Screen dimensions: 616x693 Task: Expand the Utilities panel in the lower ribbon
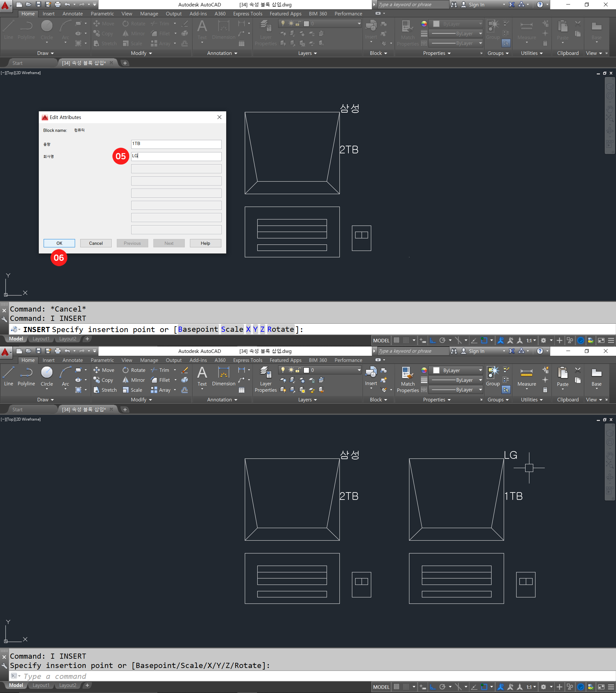pos(532,400)
